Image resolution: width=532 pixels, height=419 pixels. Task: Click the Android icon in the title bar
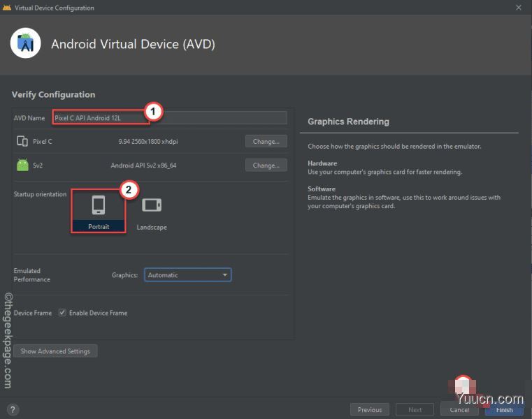(x=7, y=8)
